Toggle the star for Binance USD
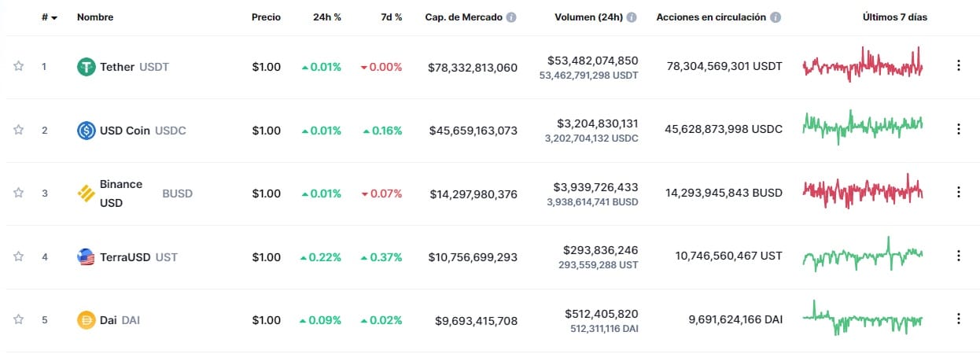The image size is (980, 354). (18, 194)
